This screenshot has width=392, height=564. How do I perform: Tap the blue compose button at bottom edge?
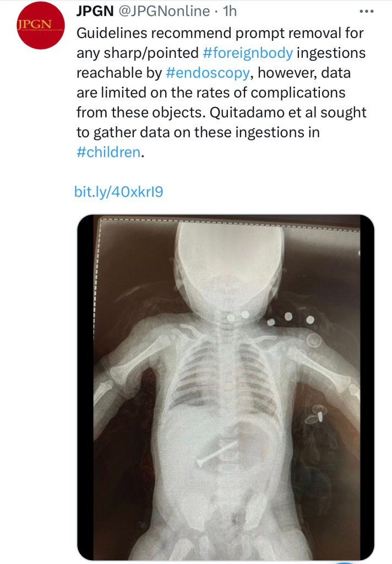(345, 561)
